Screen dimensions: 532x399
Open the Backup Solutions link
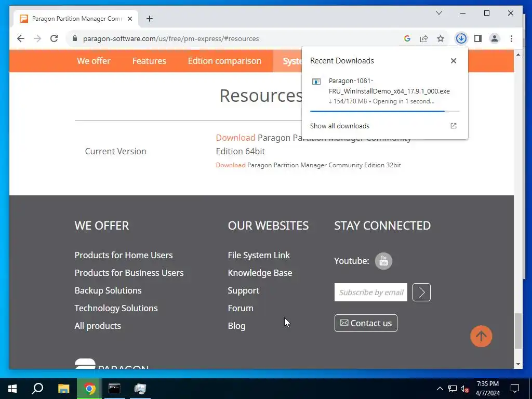[108, 290]
